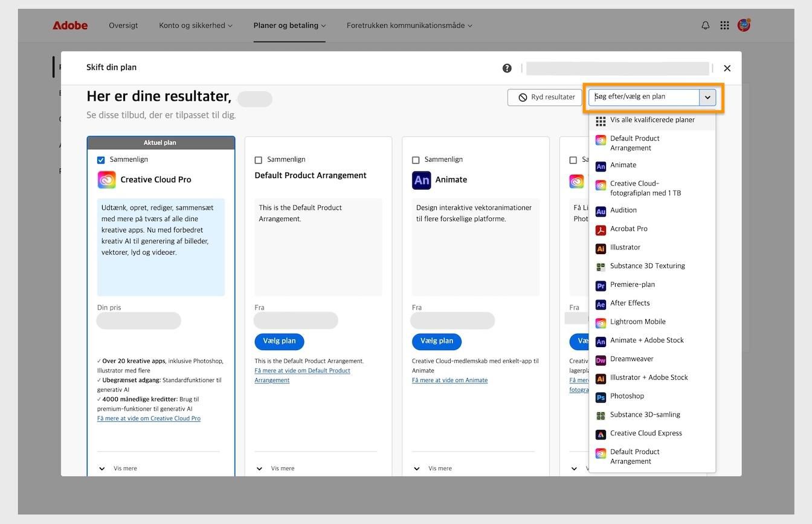Click the Se disse tilbud subtitle text
Image resolution: width=812 pixels, height=524 pixels.
(161, 115)
